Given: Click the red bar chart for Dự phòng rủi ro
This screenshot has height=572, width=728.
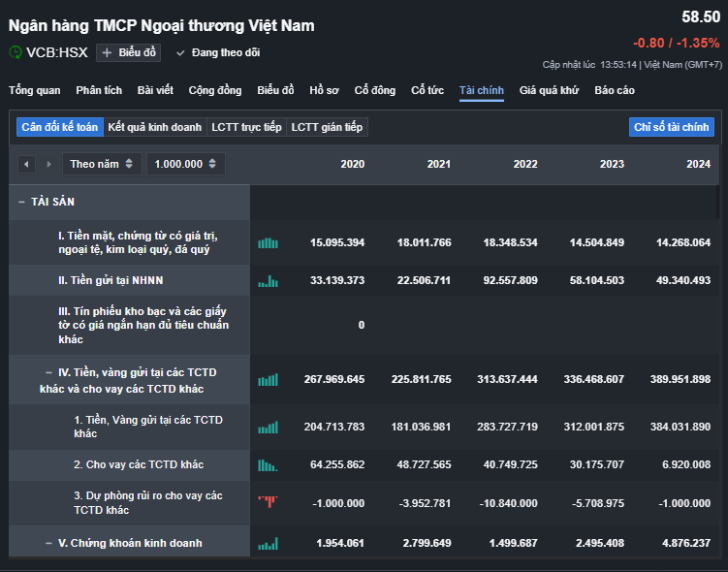Looking at the screenshot, I should pos(268,502).
